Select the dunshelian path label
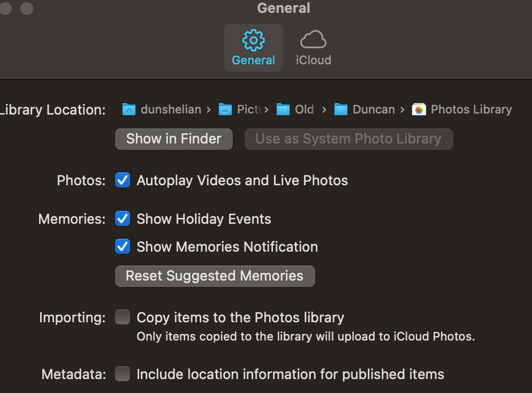 [x=171, y=110]
